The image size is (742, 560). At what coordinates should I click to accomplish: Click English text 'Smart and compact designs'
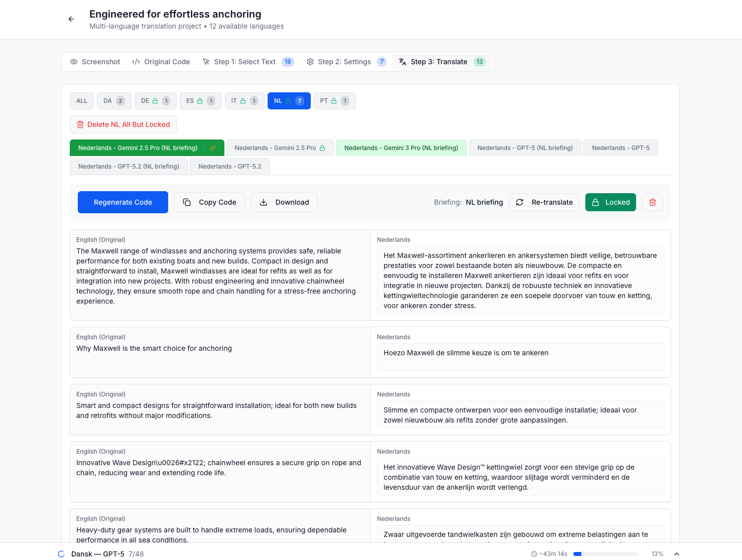tap(216, 410)
